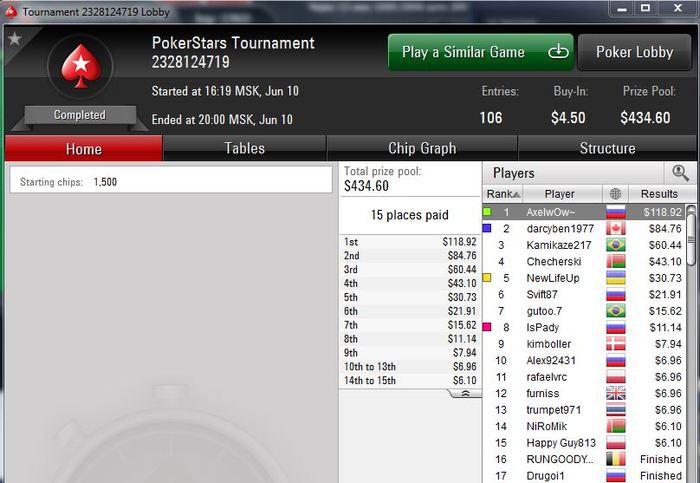The width and height of the screenshot is (700, 483).
Task: Open the Structure tab
Action: coord(607,148)
